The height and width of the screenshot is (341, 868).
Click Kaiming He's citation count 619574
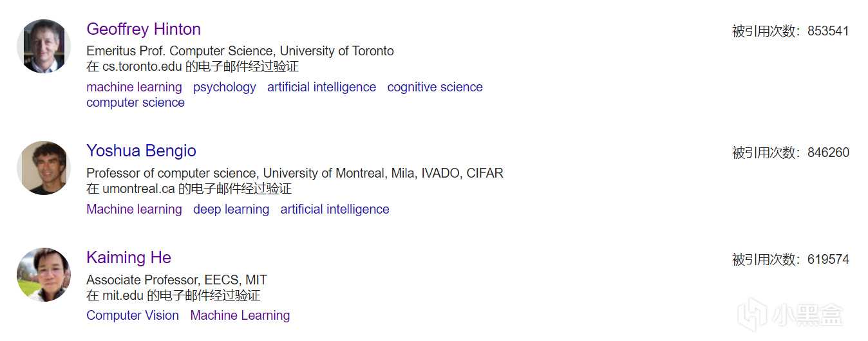(828, 259)
